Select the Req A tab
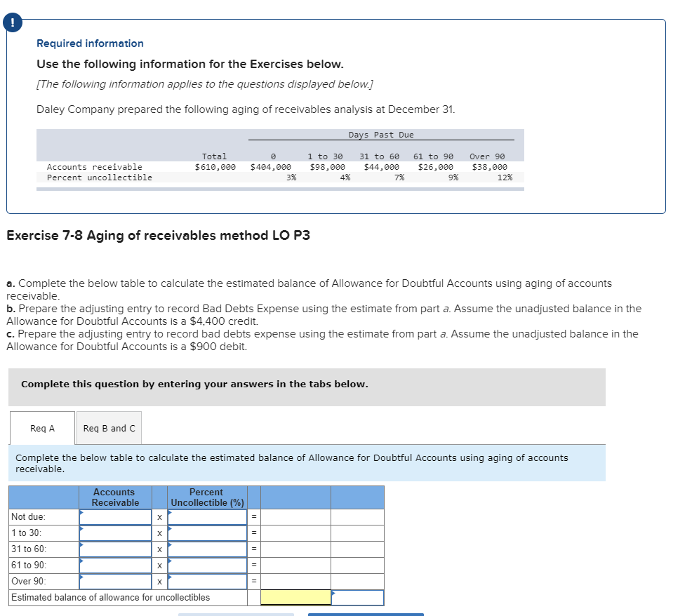 tap(43, 427)
